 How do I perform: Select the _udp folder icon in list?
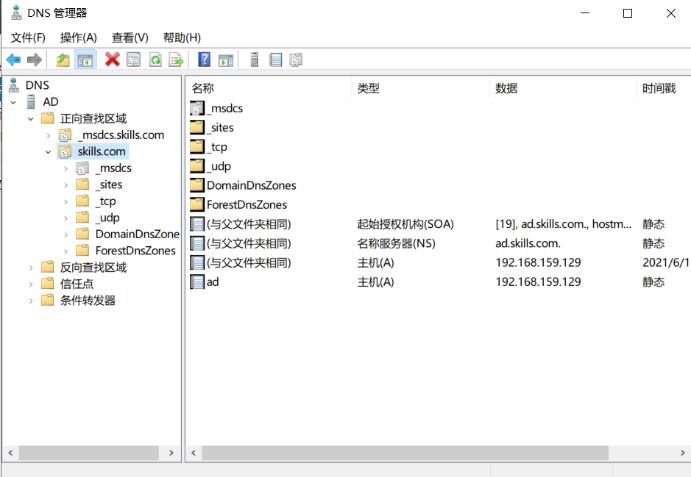click(197, 166)
